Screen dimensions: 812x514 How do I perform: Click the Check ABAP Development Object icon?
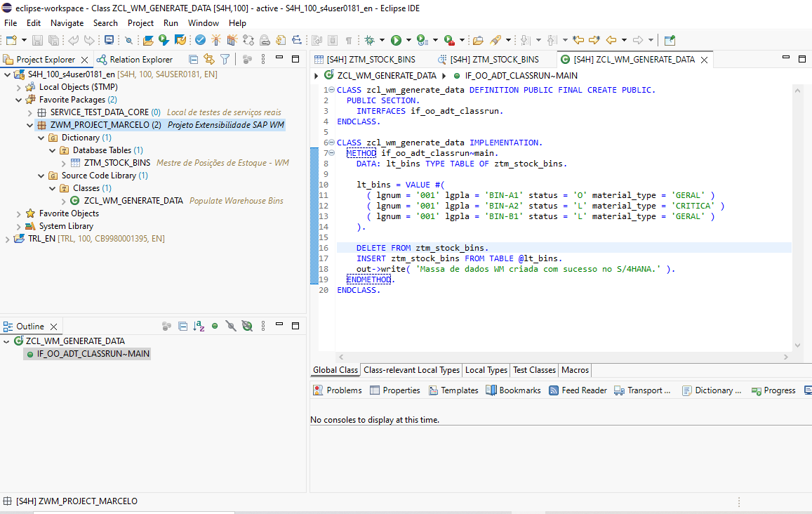pyautogui.click(x=200, y=40)
